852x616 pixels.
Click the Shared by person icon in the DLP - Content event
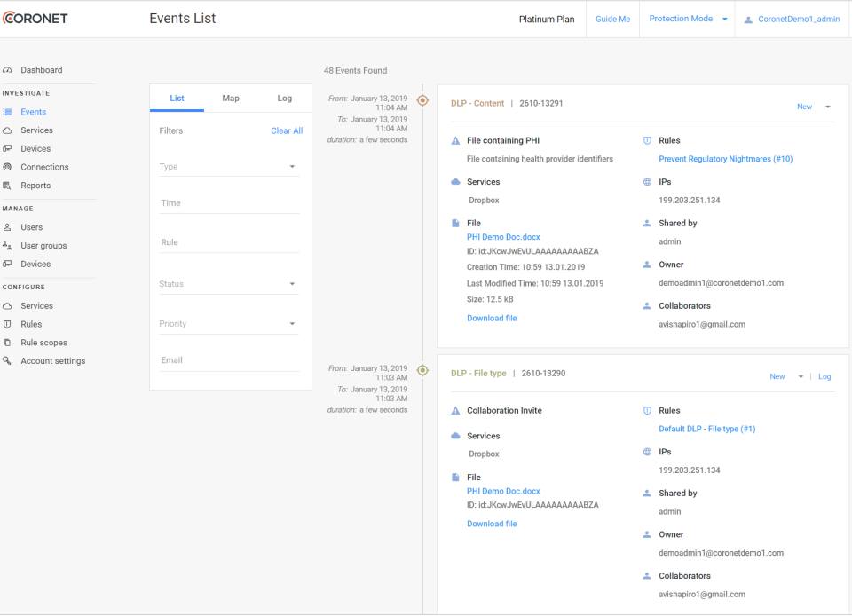click(x=647, y=224)
